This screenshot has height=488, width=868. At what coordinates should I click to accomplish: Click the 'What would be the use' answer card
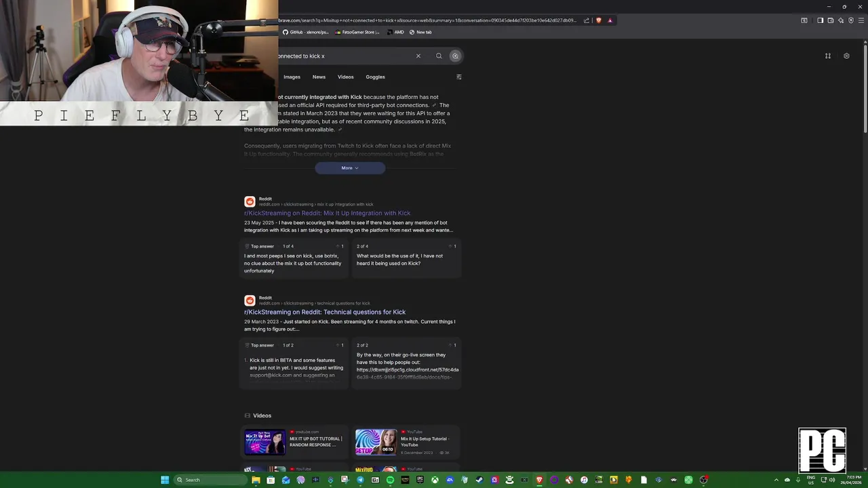point(406,258)
